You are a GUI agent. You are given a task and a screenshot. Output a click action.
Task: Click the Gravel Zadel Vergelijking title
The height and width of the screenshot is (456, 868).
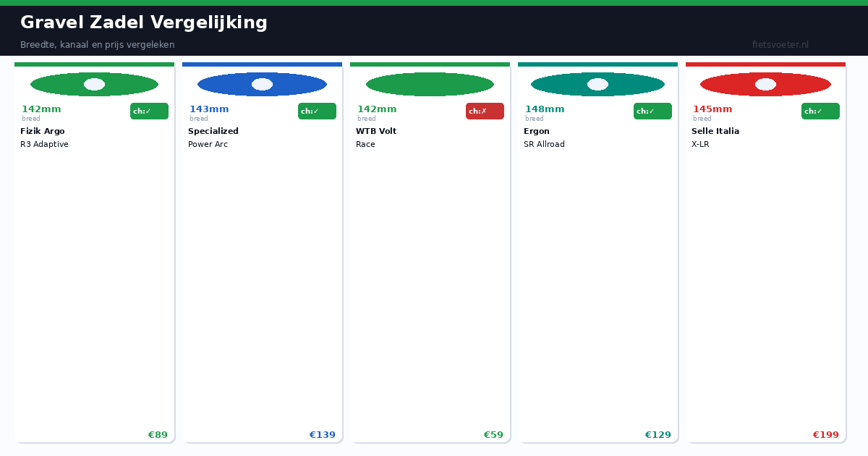tap(144, 22)
